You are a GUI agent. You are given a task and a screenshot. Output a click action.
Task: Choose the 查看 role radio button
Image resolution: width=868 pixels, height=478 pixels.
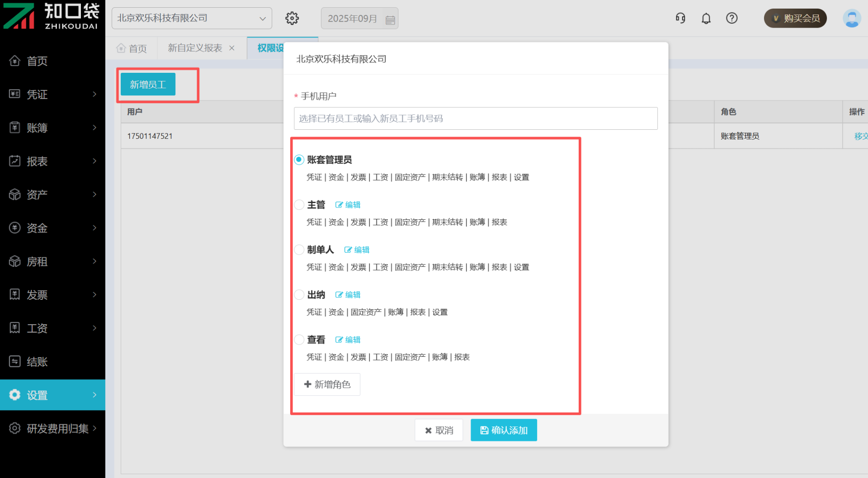tap(299, 340)
